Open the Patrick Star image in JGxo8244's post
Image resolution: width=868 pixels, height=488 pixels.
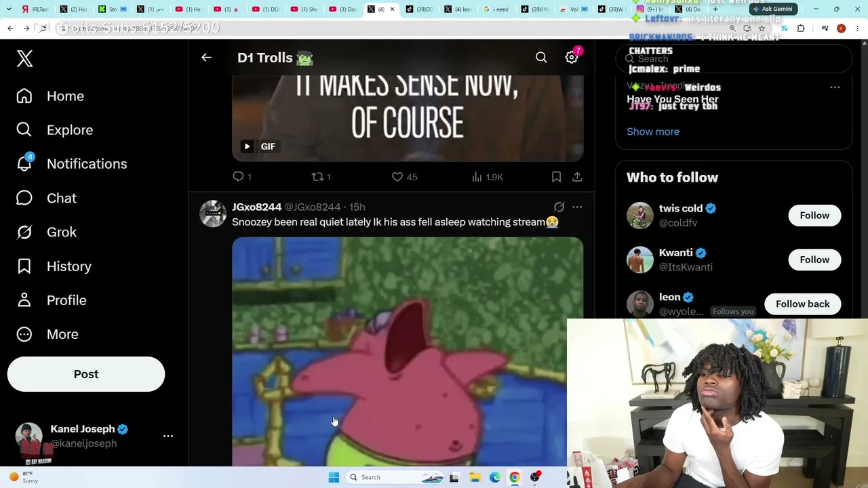click(x=408, y=351)
